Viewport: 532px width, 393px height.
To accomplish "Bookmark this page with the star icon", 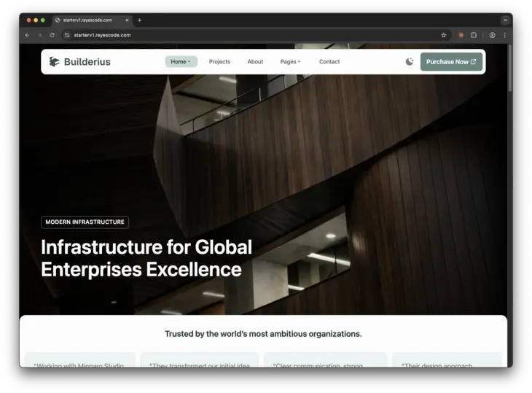I will tap(443, 35).
